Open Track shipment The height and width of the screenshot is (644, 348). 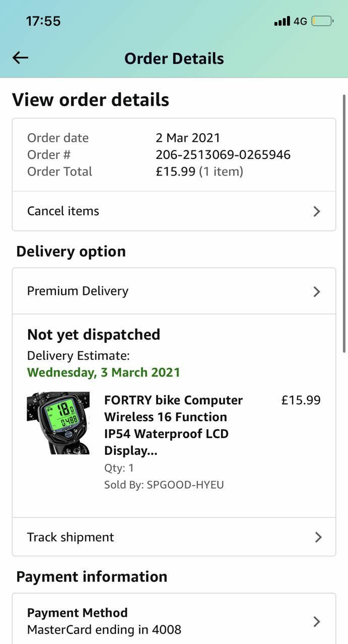coord(174,537)
